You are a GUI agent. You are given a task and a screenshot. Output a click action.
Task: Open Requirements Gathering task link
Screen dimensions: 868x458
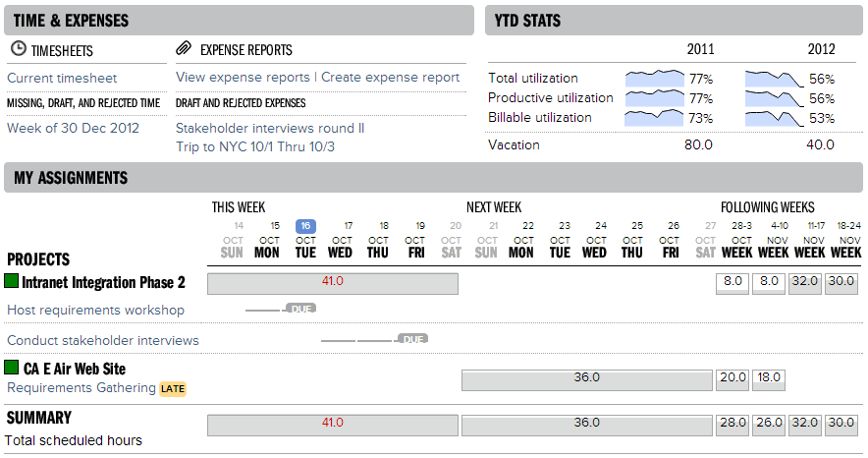point(81,387)
